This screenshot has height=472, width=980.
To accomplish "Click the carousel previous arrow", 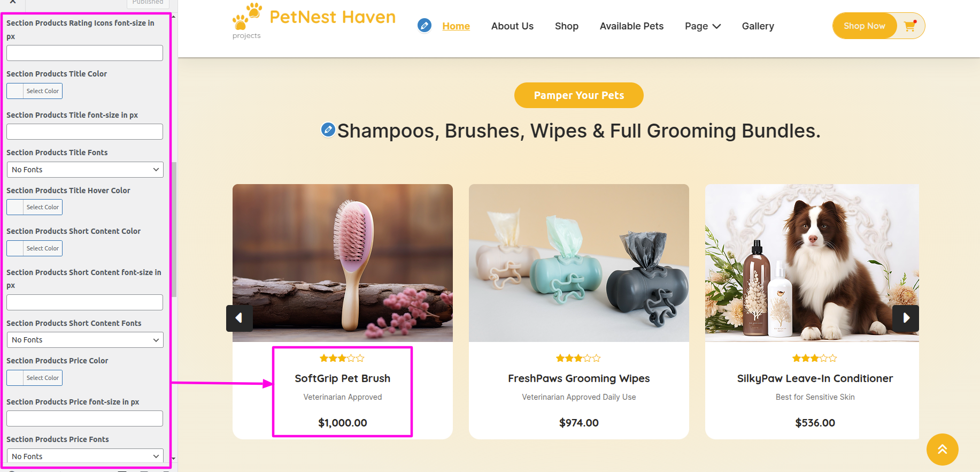I will 239,318.
